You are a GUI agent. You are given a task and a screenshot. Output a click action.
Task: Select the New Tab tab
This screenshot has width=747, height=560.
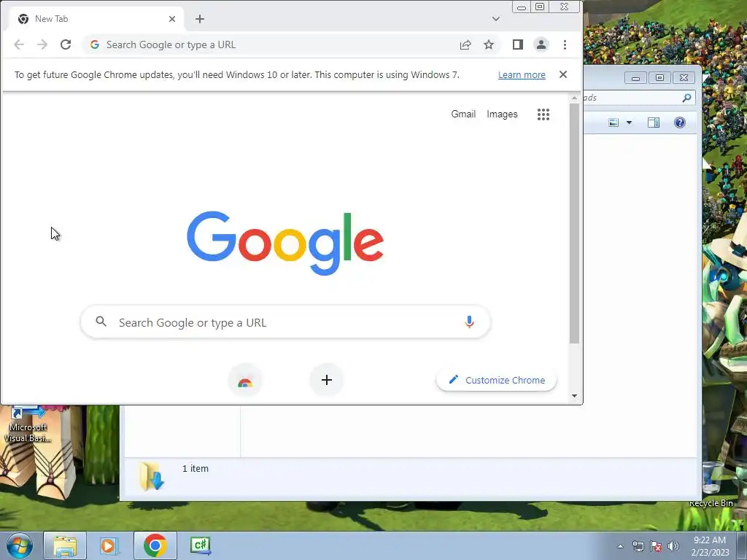[96, 19]
